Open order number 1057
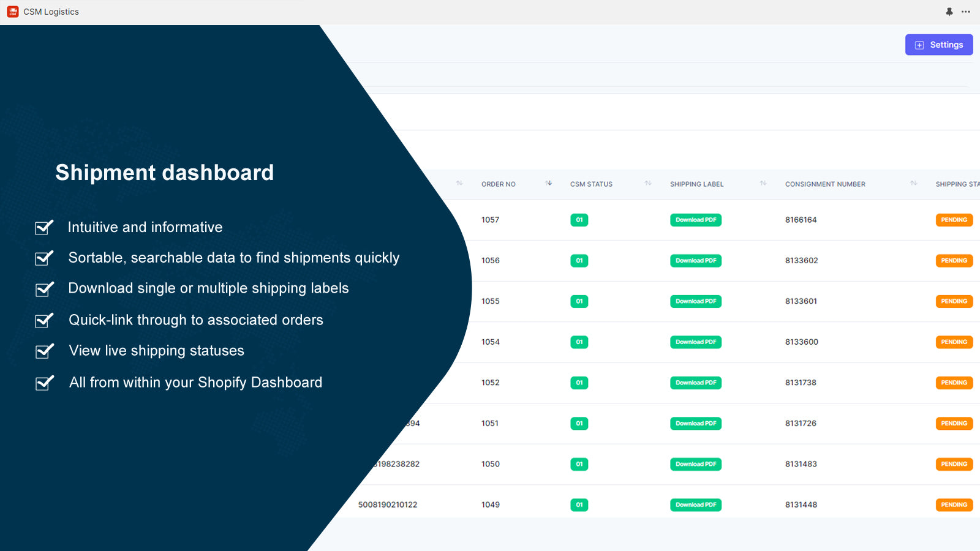 tap(490, 220)
